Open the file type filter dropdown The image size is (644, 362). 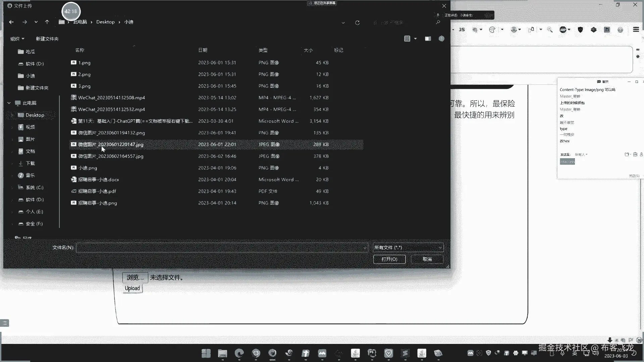[x=408, y=247]
